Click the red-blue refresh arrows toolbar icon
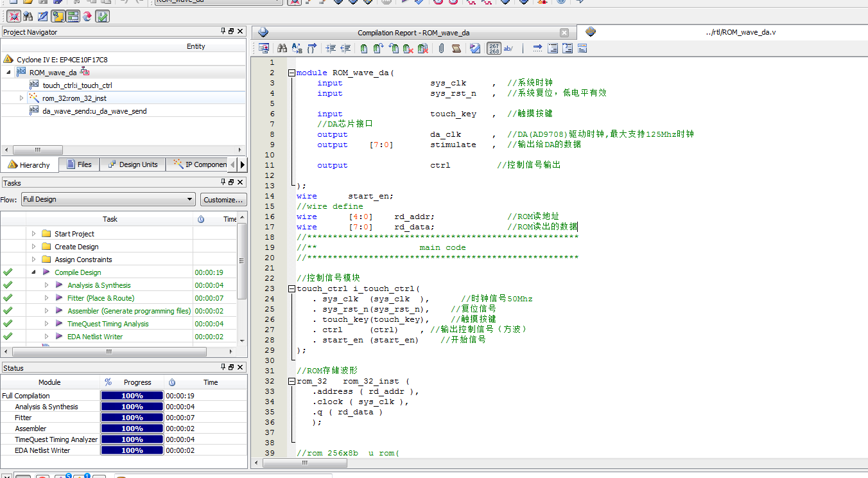 coord(87,16)
